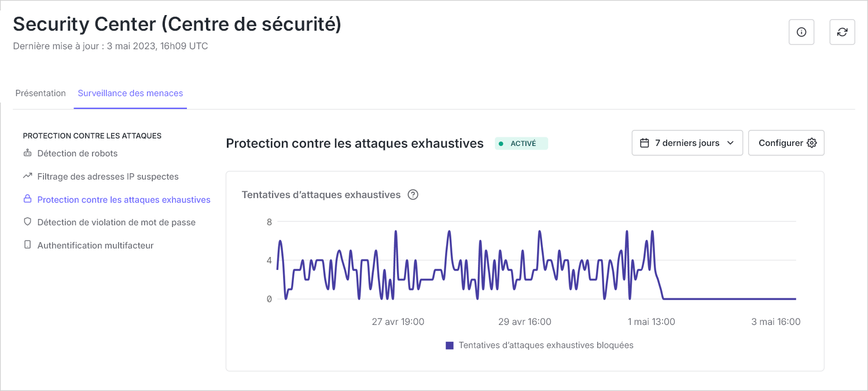The height and width of the screenshot is (391, 868).
Task: Click the 1 mai 13:00 axis label
Action: tap(652, 321)
